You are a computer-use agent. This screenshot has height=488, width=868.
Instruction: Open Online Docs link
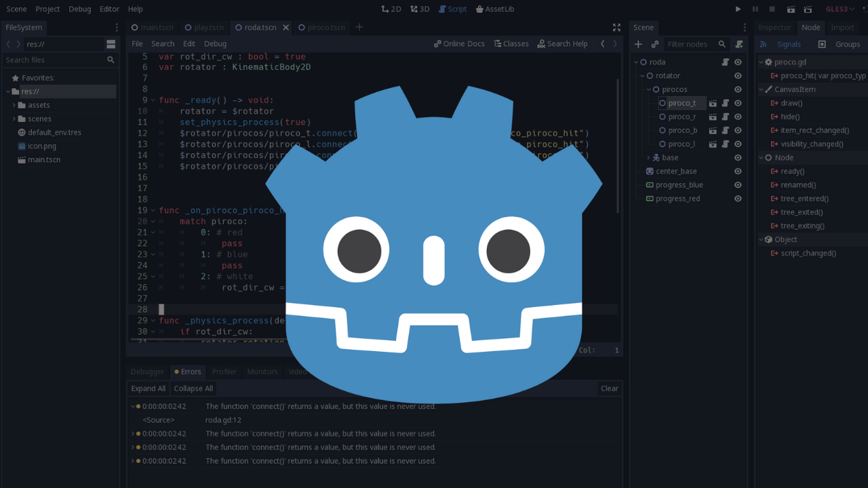click(459, 43)
